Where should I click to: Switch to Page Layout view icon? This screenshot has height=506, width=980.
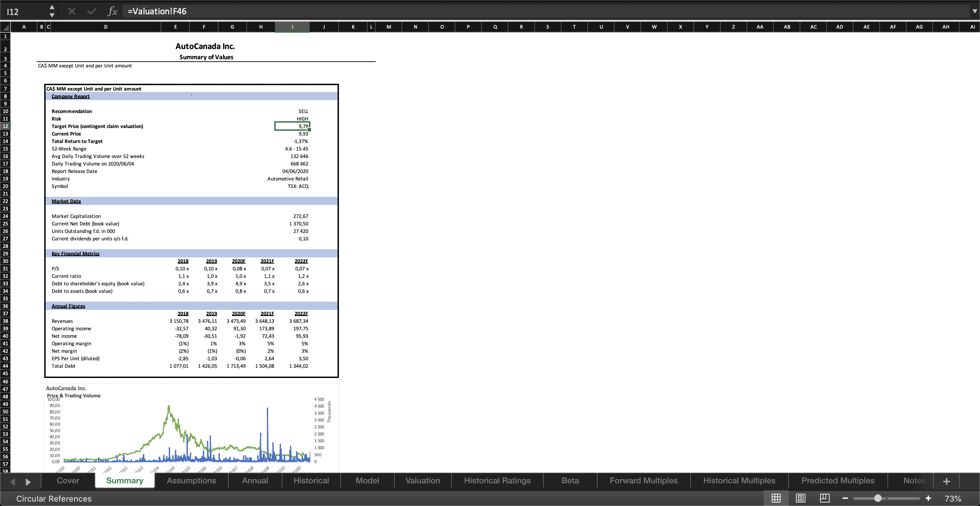click(800, 498)
